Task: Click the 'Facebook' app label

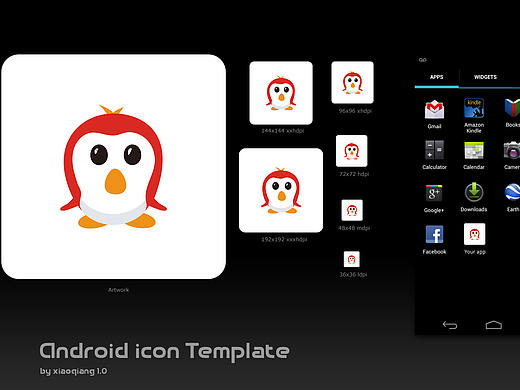Action: pos(434,252)
